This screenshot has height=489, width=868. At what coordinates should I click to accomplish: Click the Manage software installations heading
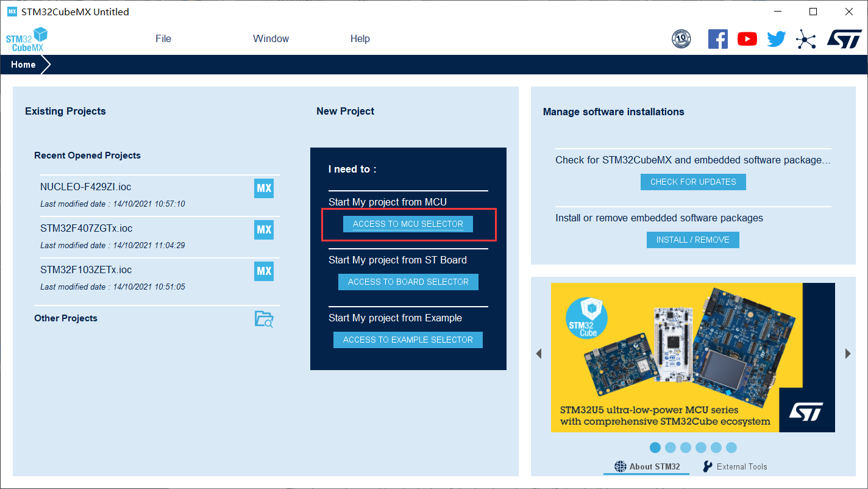coord(614,112)
